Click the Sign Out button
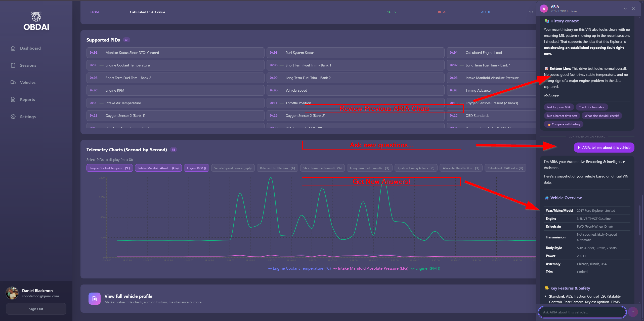The width and height of the screenshot is (644, 321). (x=36, y=309)
